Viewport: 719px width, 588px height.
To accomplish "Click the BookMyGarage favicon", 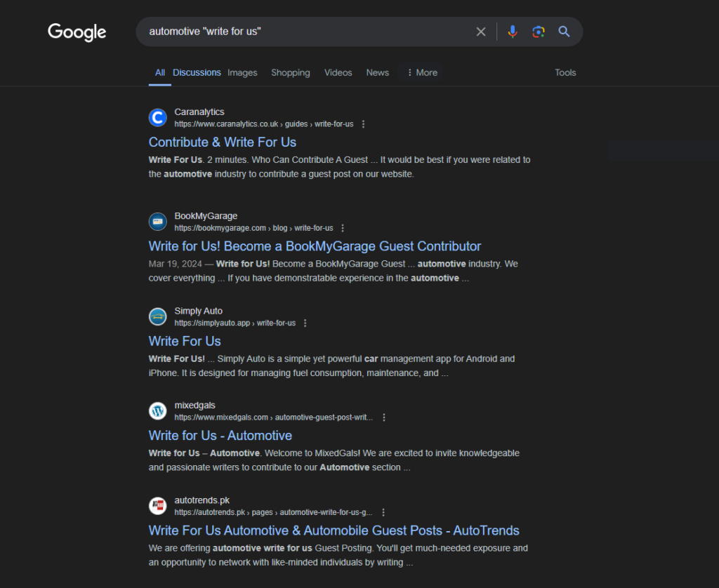I will (157, 221).
